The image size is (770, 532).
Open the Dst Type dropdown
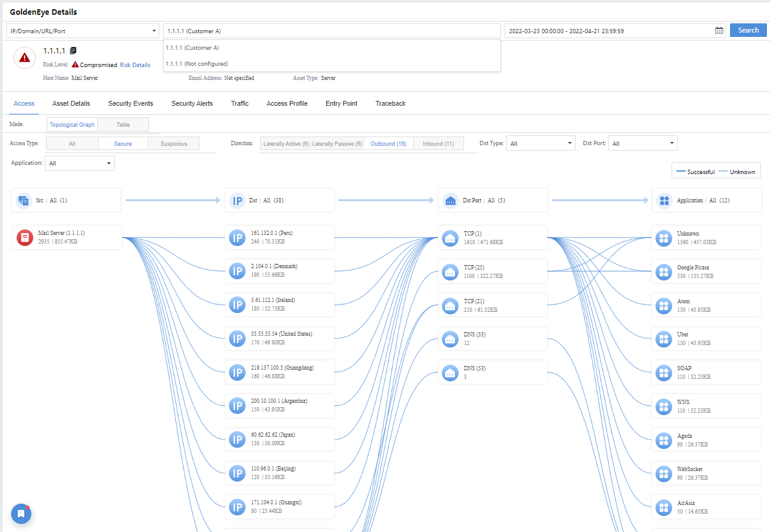pyautogui.click(x=540, y=144)
